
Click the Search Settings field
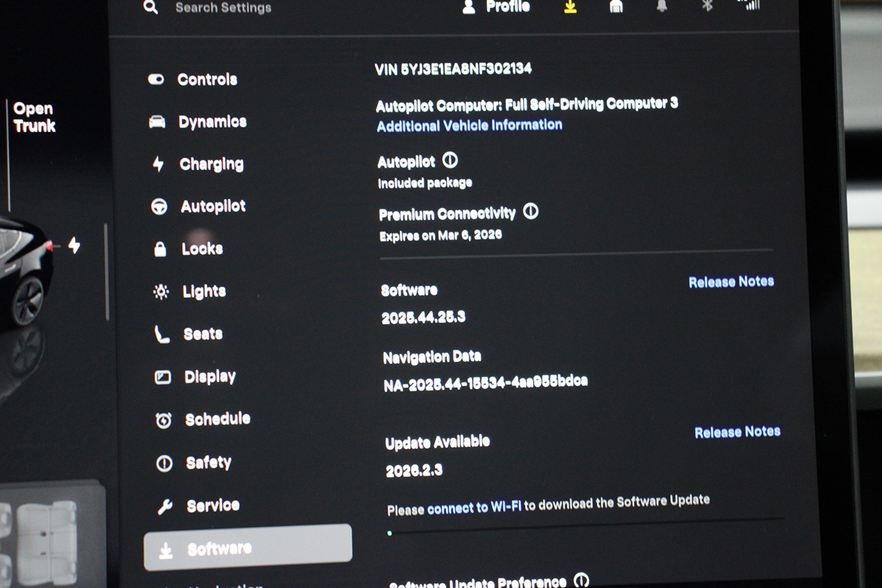click(x=223, y=8)
